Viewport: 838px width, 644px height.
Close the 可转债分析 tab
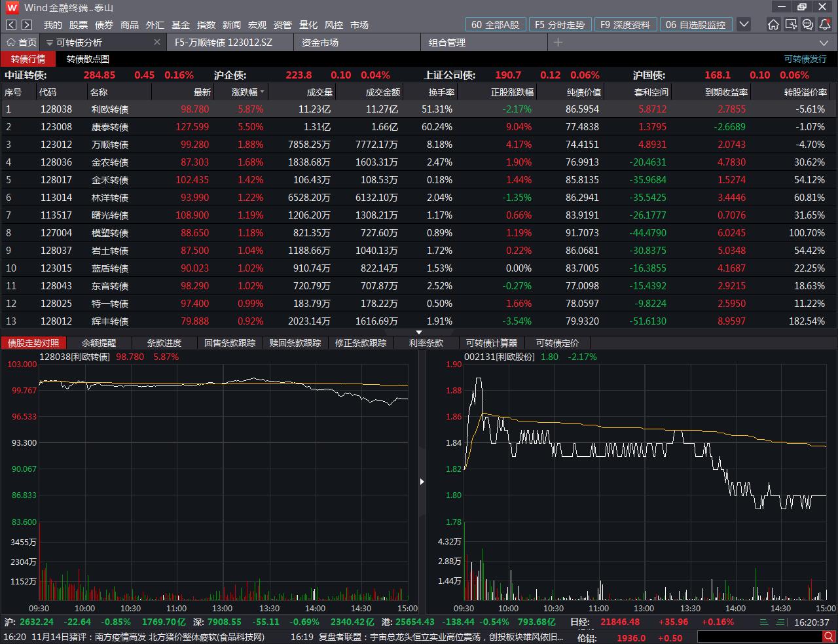pyautogui.click(x=157, y=42)
